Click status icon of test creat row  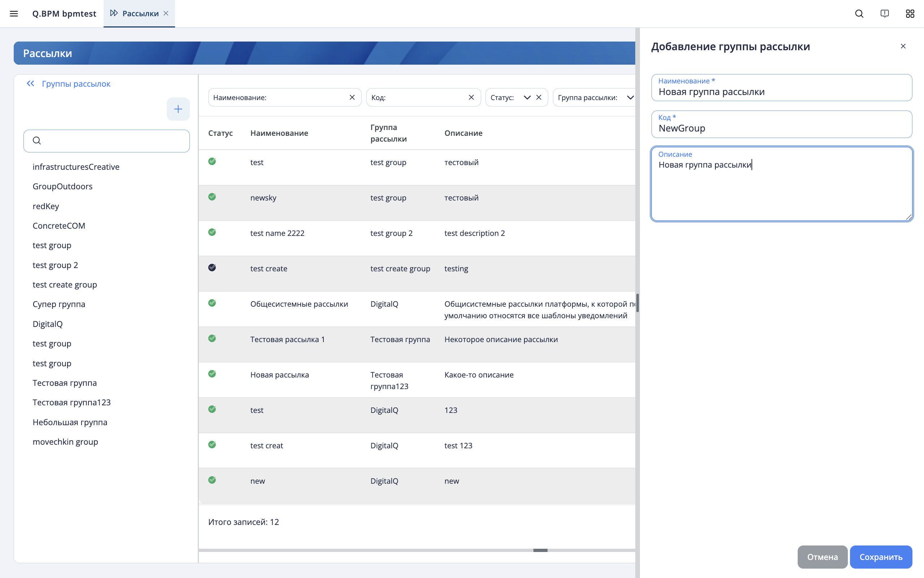212,445
